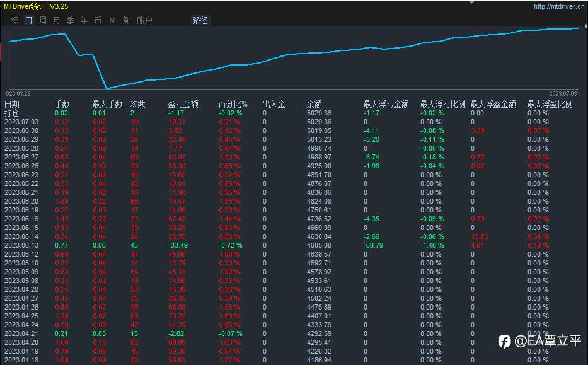This screenshot has width=588, height=365.
Task: Click the 盈亏金额 column header
Action: (x=183, y=104)
